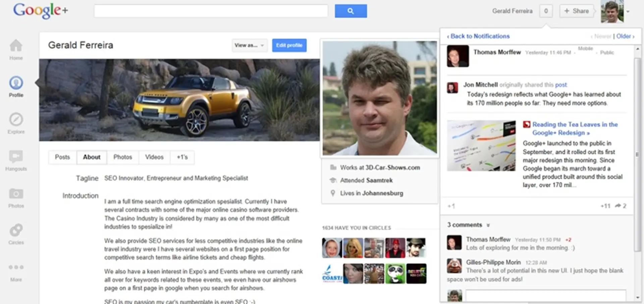
Task: Click the Public visibility label on post
Action: click(607, 52)
